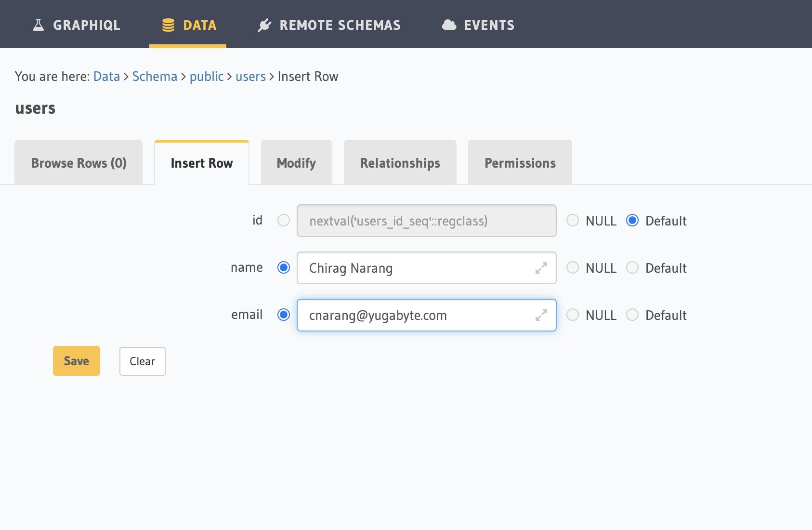Screen dimensions: 812x530
Task: Click the Data database icon
Action: pyautogui.click(x=168, y=25)
